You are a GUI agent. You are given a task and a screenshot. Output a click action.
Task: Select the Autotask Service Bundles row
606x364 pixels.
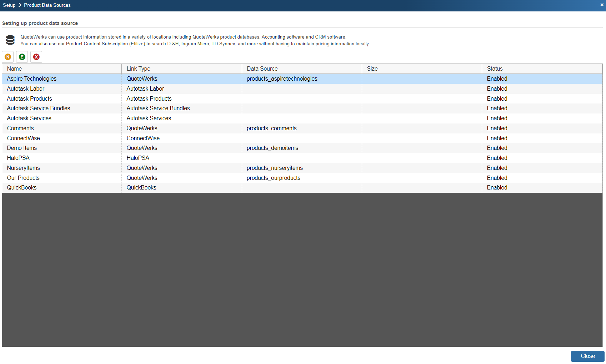39,108
